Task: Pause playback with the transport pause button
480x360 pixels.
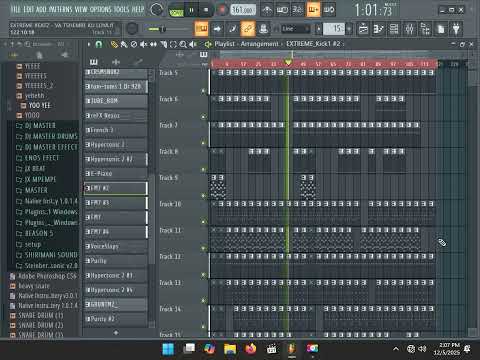Action: tap(191, 10)
